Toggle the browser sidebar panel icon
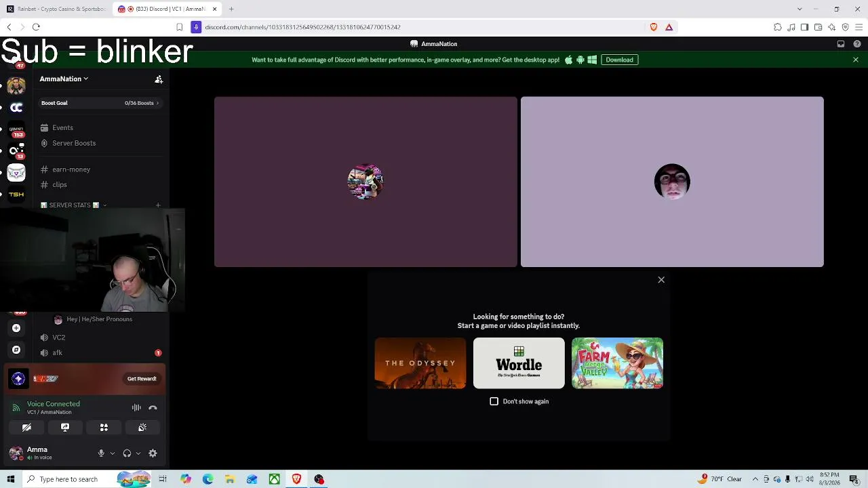This screenshot has height=488, width=868. tap(804, 27)
